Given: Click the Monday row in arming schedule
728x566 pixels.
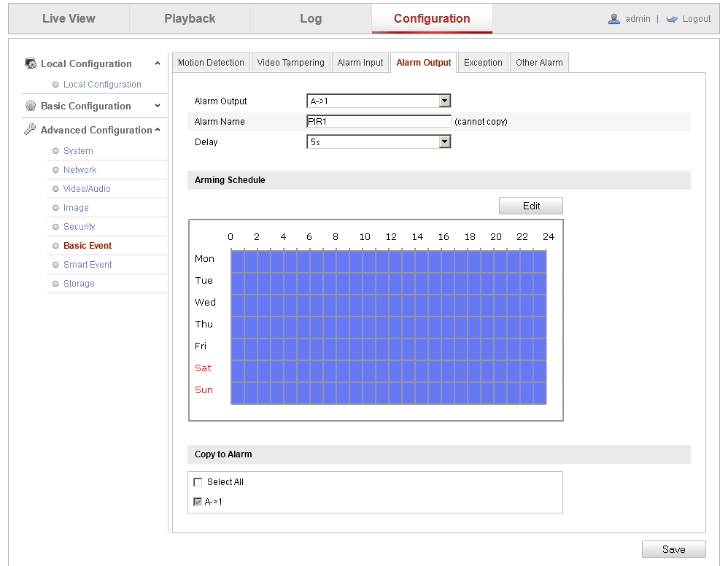Looking at the screenshot, I should (388, 261).
